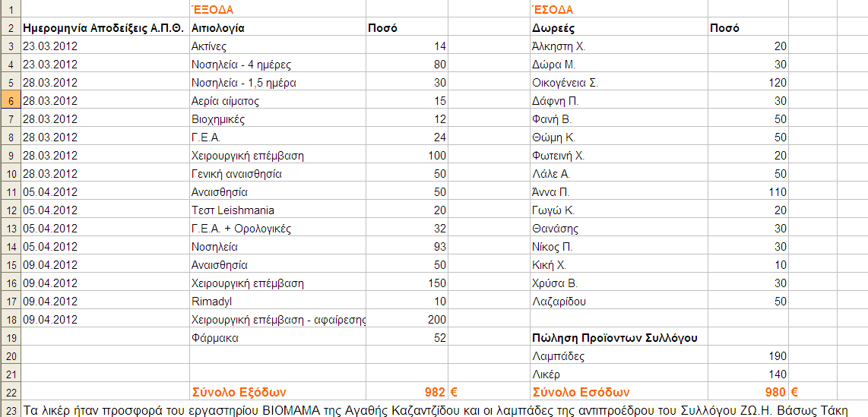Viewport: 868px width, 417px height.
Task: Select the Οικογένεια Σ. donor cell
Action: tap(619, 82)
